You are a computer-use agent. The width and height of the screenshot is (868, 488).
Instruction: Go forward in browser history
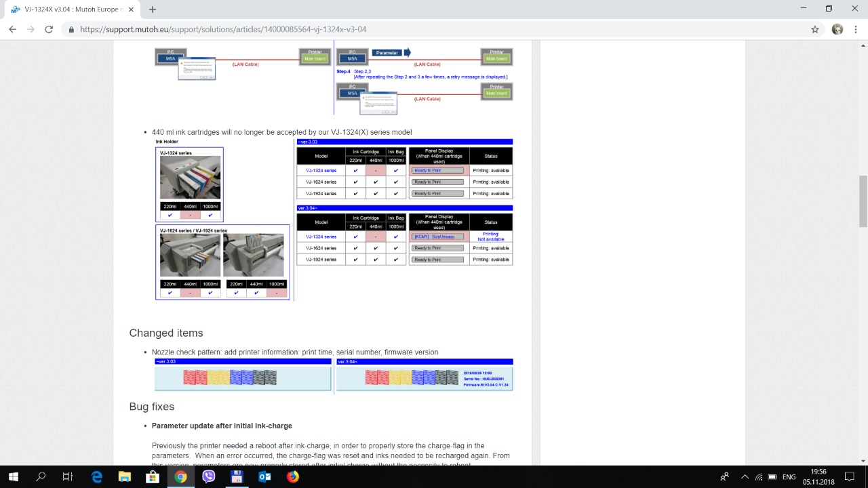tap(31, 29)
